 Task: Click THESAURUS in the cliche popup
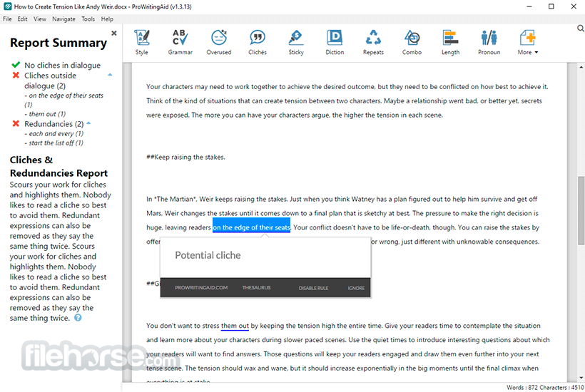pyautogui.click(x=256, y=288)
